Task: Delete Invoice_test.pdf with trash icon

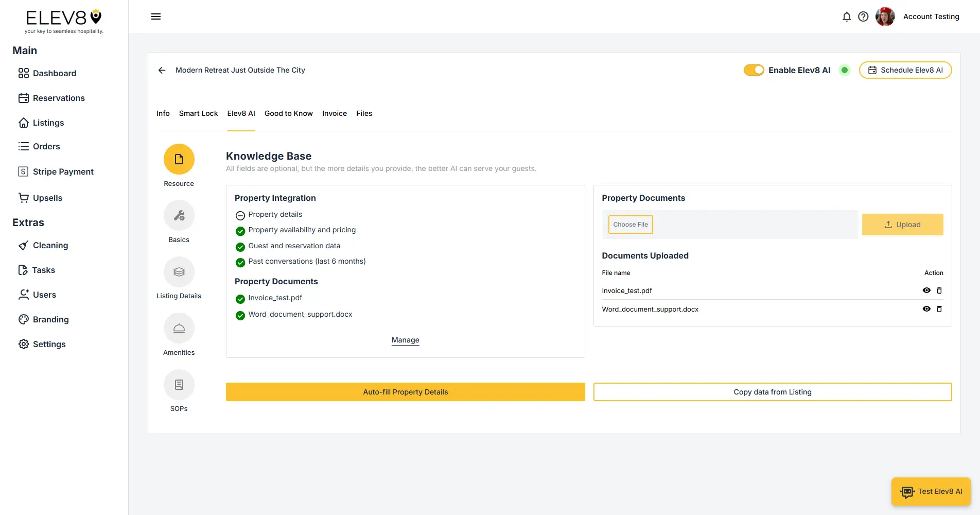Action: (x=940, y=290)
